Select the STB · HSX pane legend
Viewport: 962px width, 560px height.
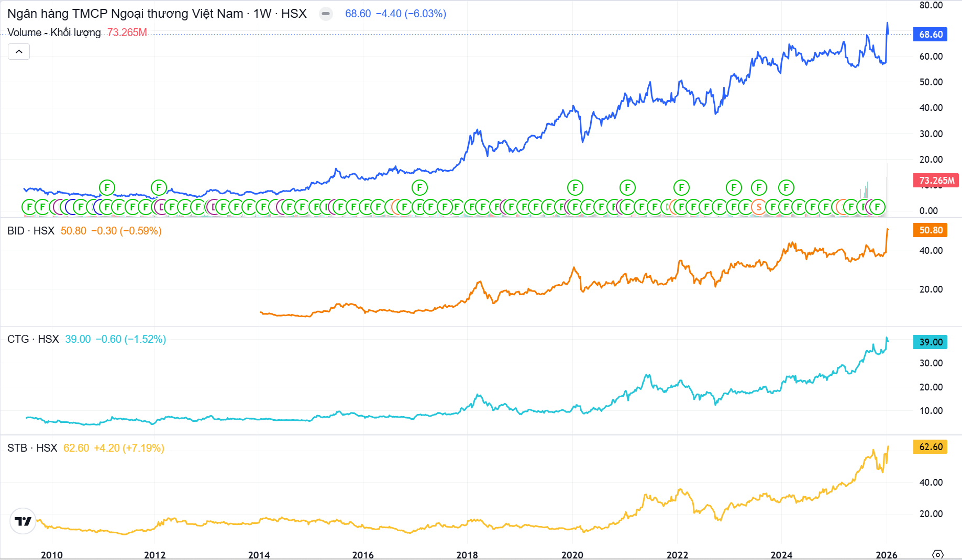[32, 448]
